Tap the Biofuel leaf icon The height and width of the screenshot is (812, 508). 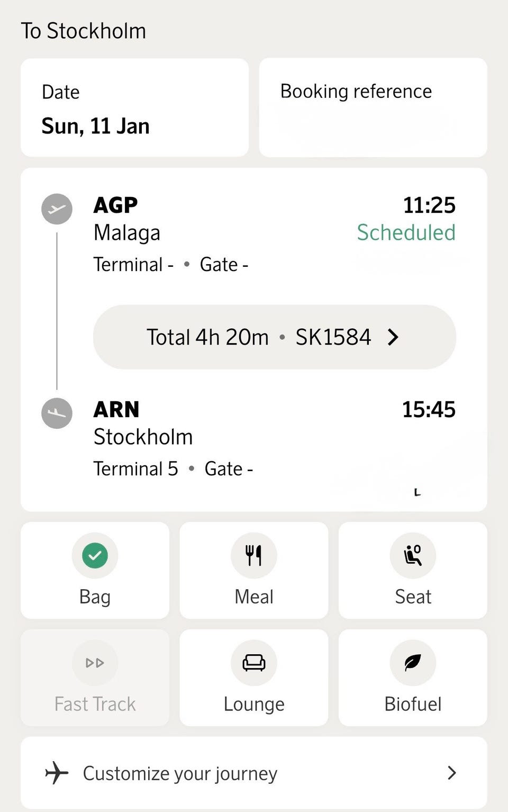(x=413, y=663)
